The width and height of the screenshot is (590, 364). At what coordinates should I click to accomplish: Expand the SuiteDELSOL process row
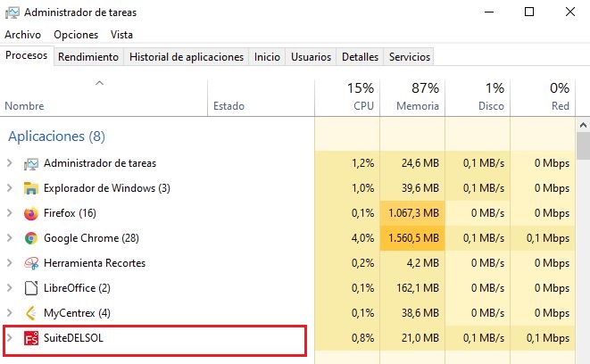(10, 337)
